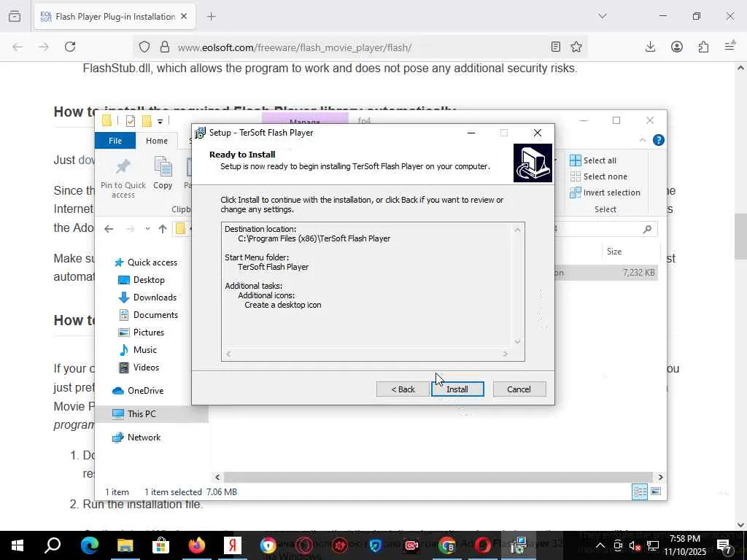Cancel the TerSoft Flash Player setup
Viewport: 747px width, 560px height.
click(519, 389)
